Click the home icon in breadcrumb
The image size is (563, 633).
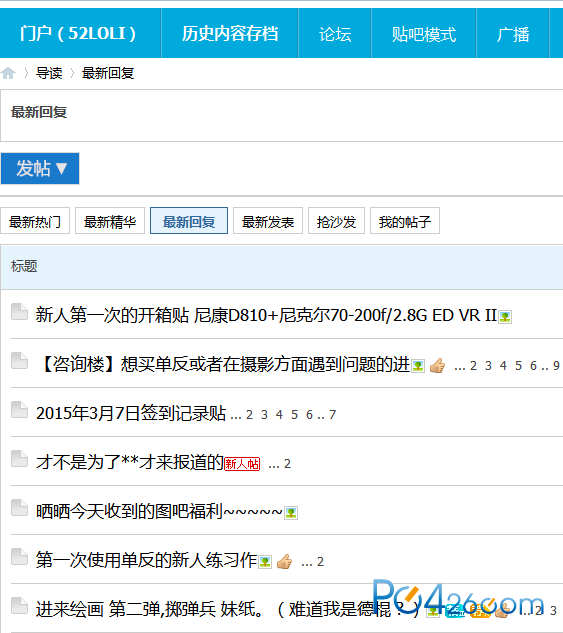[x=8, y=73]
